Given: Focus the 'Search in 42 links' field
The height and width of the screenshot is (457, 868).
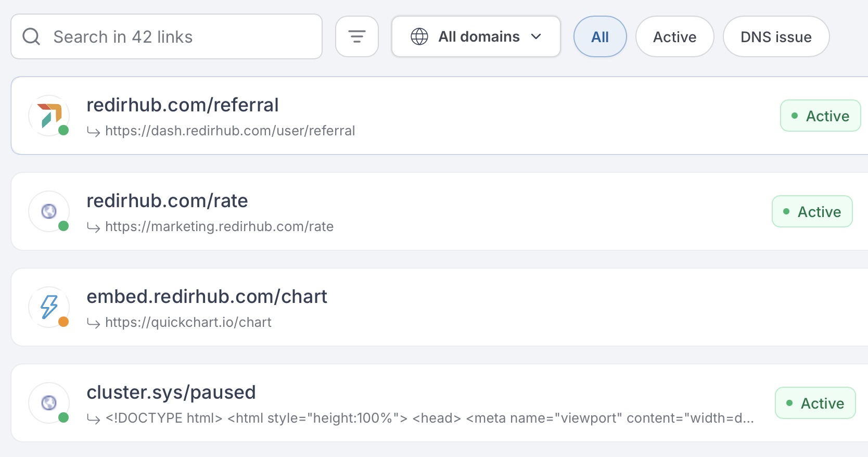Looking at the screenshot, I should [167, 36].
